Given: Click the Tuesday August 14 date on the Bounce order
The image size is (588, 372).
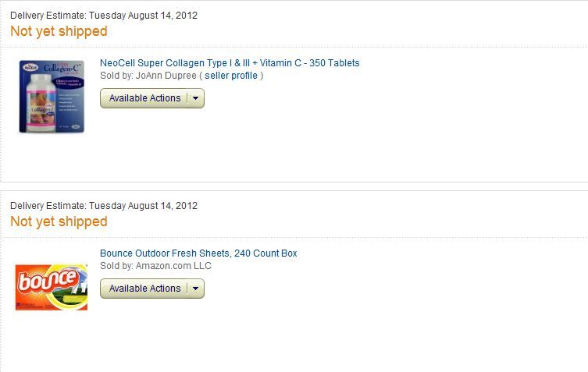Looking at the screenshot, I should 143,206.
